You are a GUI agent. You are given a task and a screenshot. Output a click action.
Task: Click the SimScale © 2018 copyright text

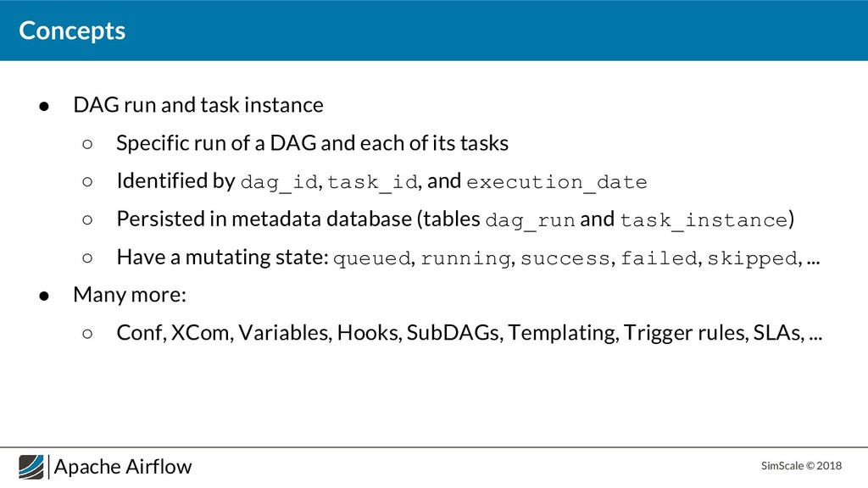[x=801, y=466]
